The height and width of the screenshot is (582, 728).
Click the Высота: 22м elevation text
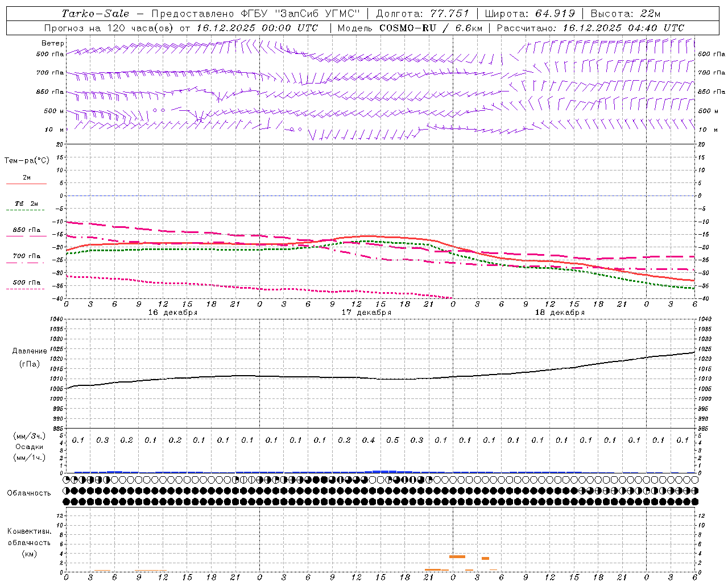(626, 14)
